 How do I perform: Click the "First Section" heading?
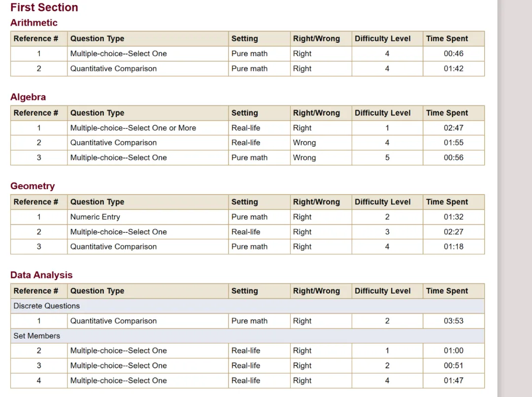44,8
